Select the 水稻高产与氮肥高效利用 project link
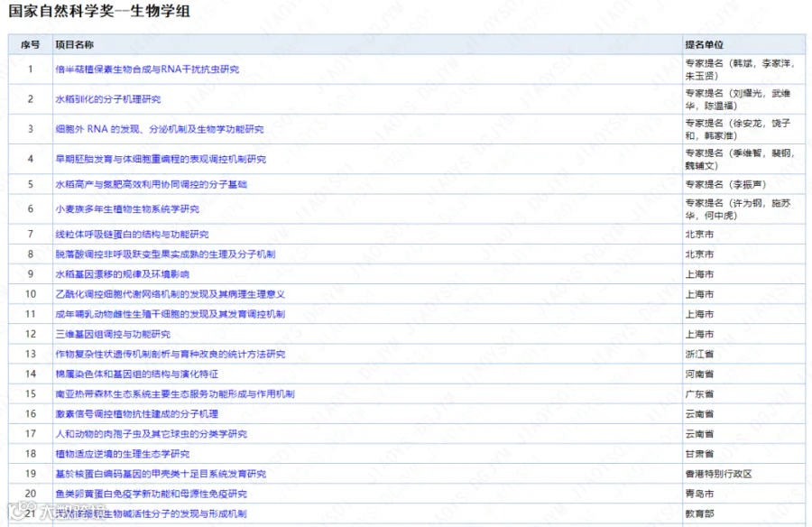Image resolution: width=812 pixels, height=527 pixels. pyautogui.click(x=152, y=184)
